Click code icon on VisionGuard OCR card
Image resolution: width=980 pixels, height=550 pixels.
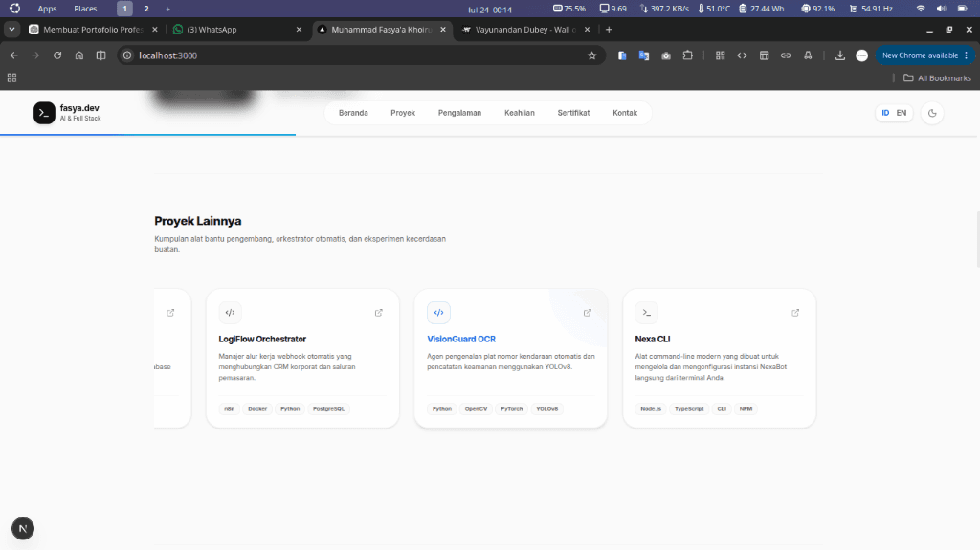[438, 313]
